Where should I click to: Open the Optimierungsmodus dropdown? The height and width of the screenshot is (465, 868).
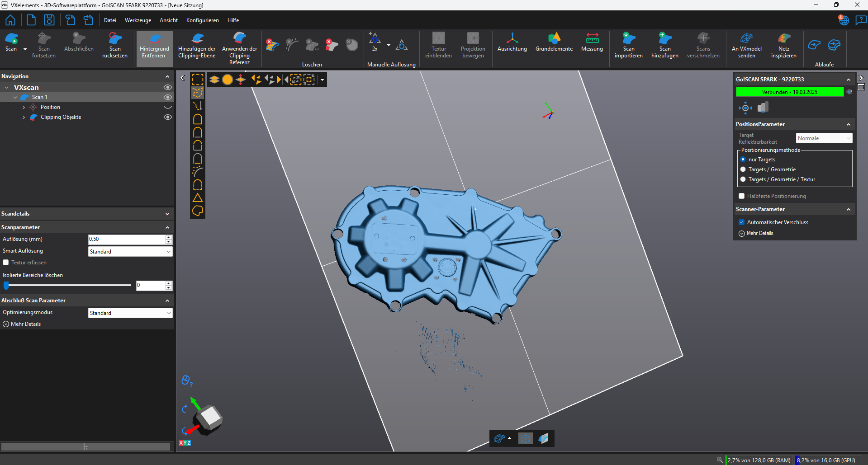130,313
